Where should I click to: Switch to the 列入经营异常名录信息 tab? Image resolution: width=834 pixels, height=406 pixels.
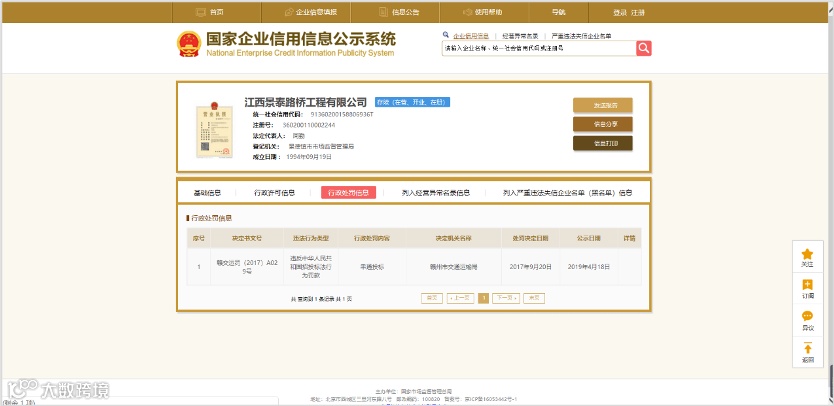pyautogui.click(x=436, y=193)
